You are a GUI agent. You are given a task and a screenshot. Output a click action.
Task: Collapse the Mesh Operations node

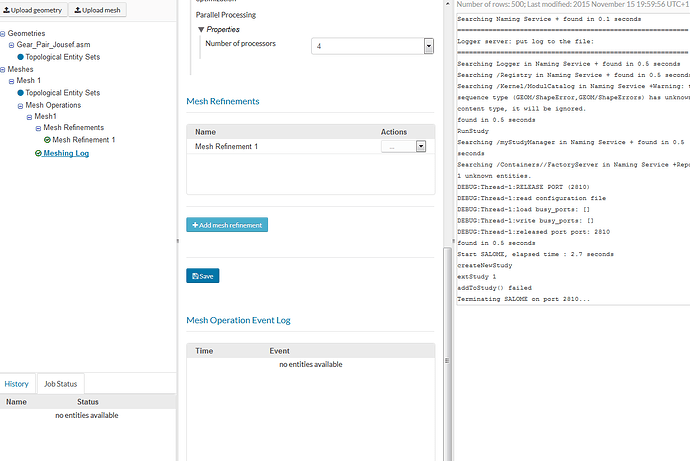[20, 105]
